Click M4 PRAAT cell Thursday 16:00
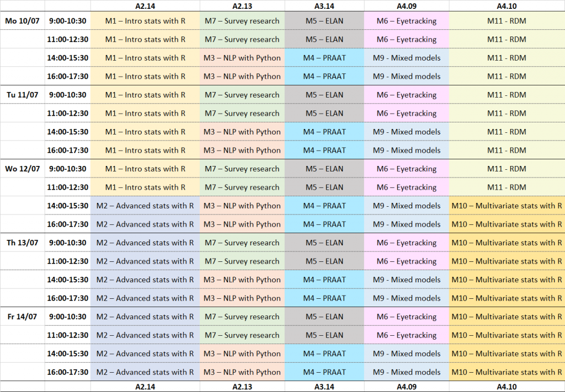Image resolution: width=565 pixels, height=392 pixels. (324, 298)
